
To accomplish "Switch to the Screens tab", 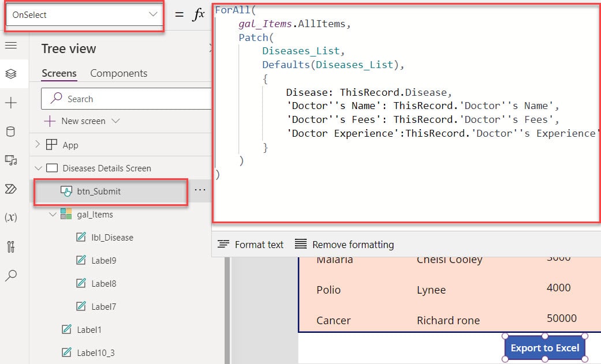I will click(59, 73).
